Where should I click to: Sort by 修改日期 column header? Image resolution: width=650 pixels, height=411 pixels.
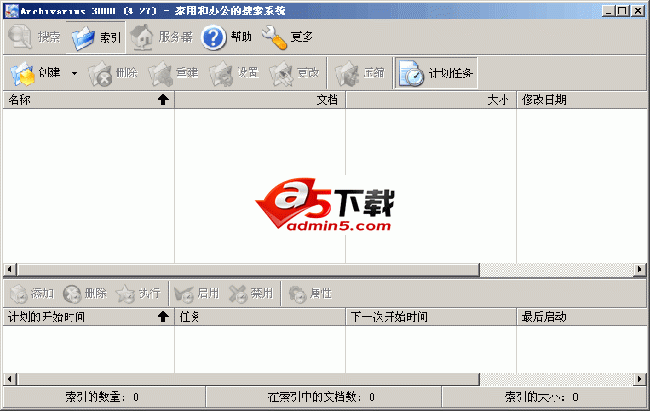tap(582, 100)
